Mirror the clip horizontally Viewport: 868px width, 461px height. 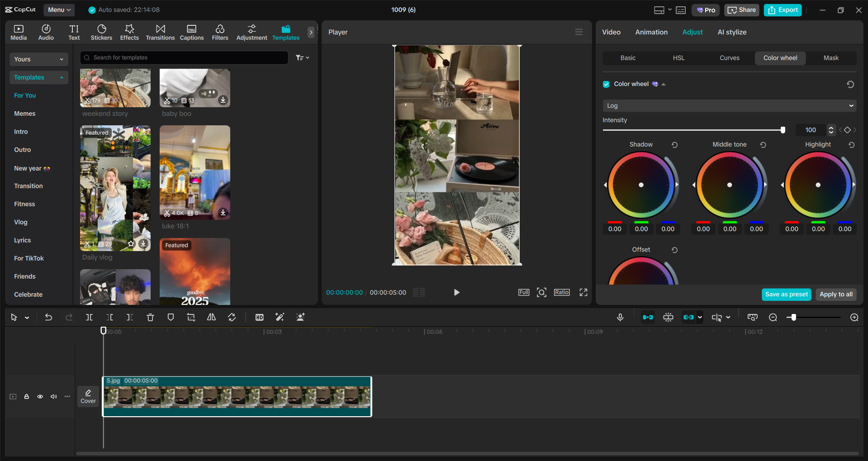[x=211, y=317]
